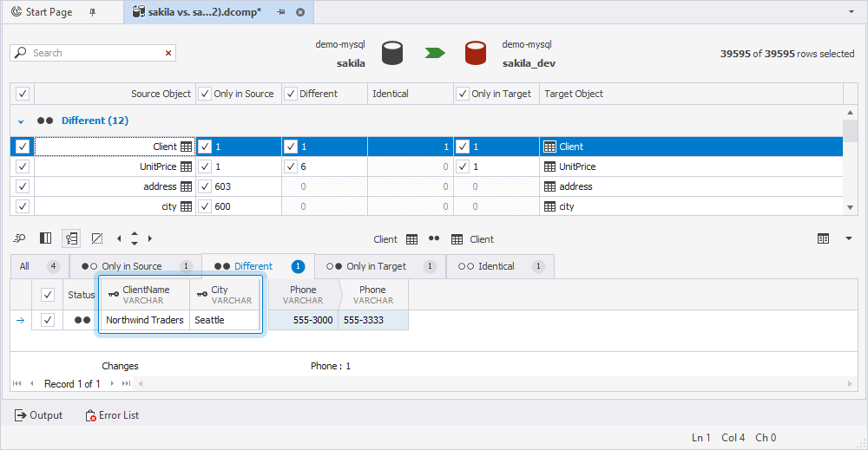Jump to first record in navigator
Image resolution: width=868 pixels, height=450 pixels.
17,383
